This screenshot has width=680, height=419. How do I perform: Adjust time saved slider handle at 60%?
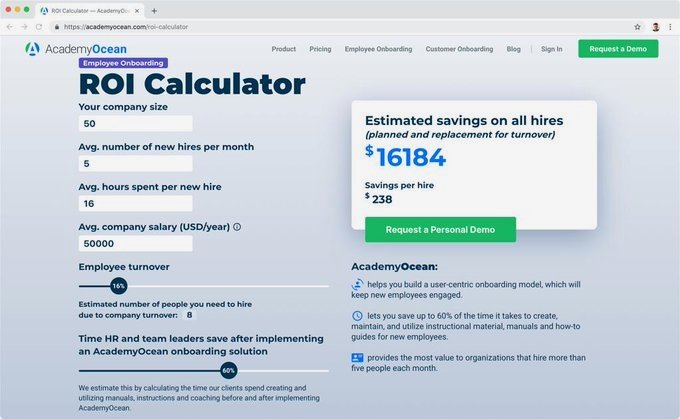pos(229,370)
